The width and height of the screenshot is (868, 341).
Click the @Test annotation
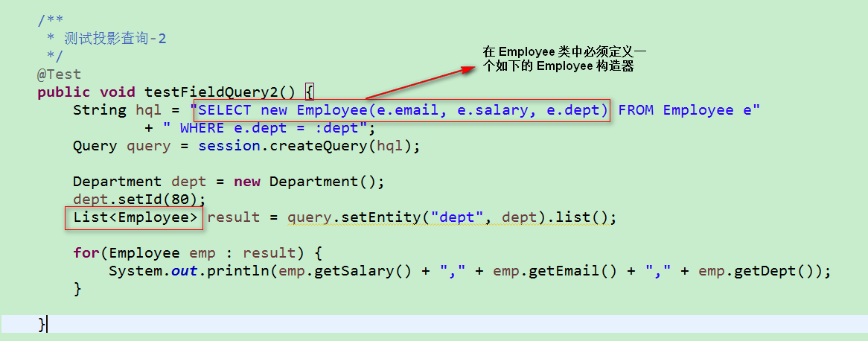(x=60, y=74)
